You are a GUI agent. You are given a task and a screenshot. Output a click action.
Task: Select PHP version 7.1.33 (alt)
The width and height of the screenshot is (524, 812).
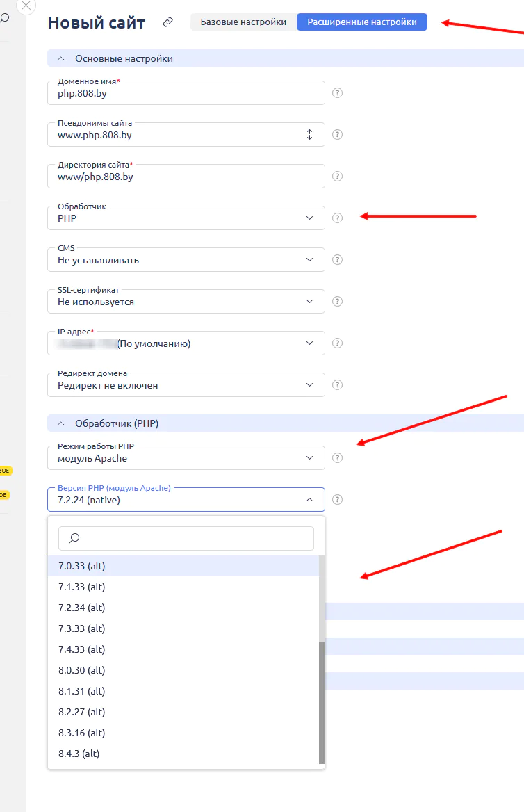pyautogui.click(x=183, y=587)
